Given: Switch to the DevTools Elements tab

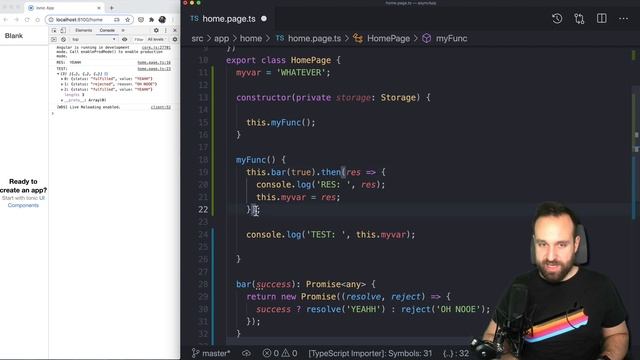Looking at the screenshot, I should 83,30.
